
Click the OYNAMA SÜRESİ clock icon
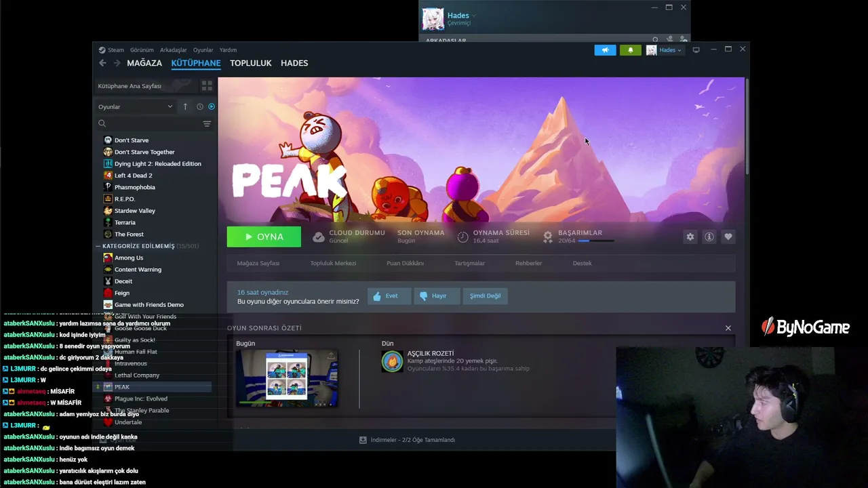462,237
